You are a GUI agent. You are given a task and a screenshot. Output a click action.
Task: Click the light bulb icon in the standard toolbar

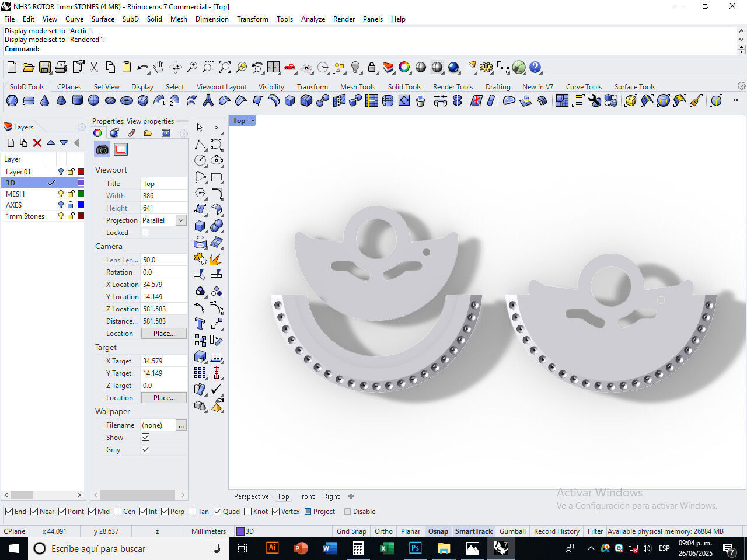pyautogui.click(x=355, y=67)
